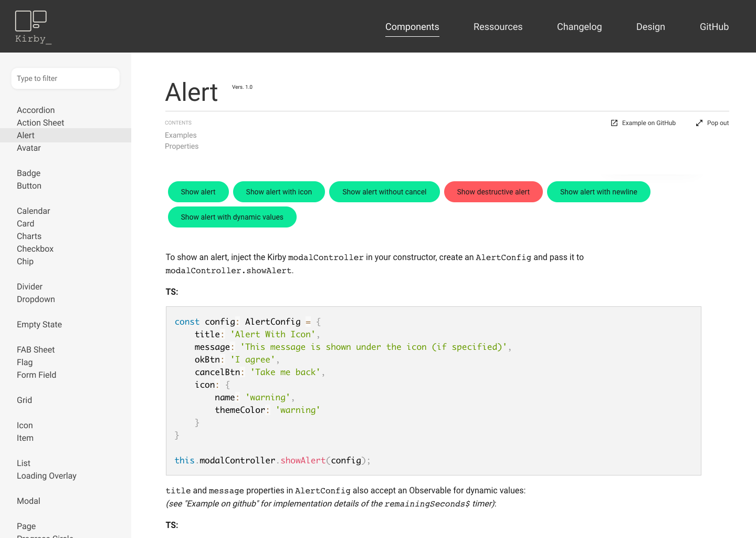Switch to the Design nav tab

[x=650, y=27]
